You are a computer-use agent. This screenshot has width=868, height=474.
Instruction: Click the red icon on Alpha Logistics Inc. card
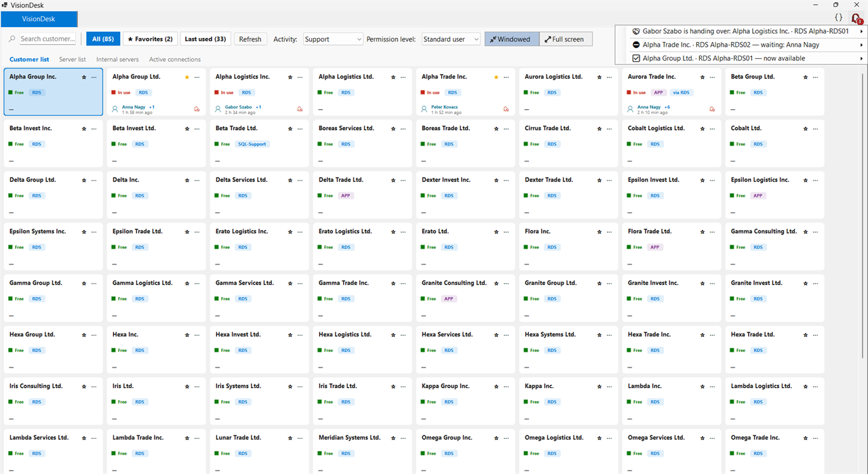click(300, 108)
